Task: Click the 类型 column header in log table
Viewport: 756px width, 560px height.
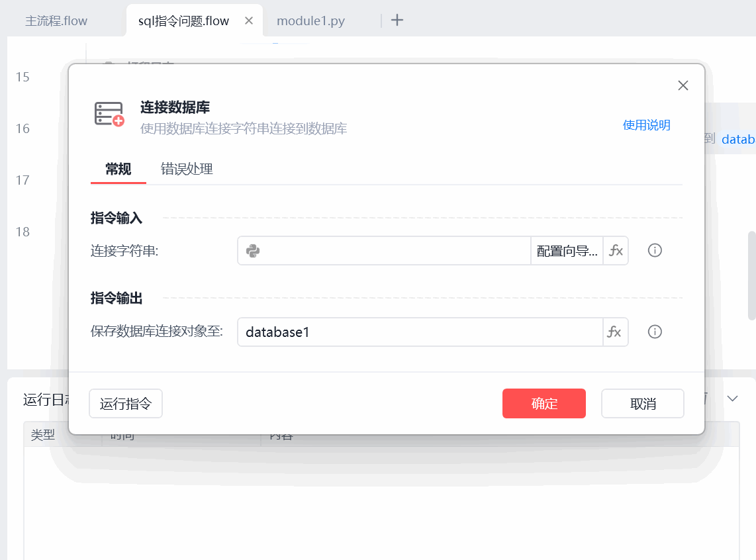Action: 43,435
